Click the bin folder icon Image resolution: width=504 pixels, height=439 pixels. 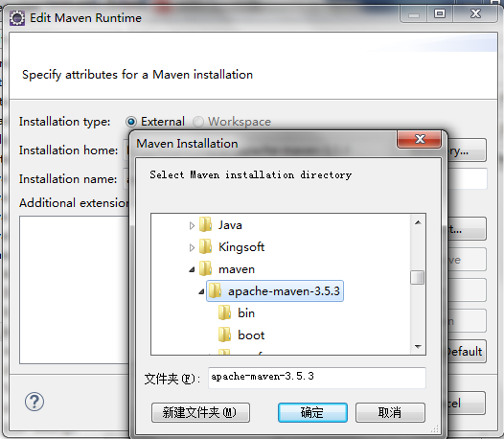(x=224, y=312)
